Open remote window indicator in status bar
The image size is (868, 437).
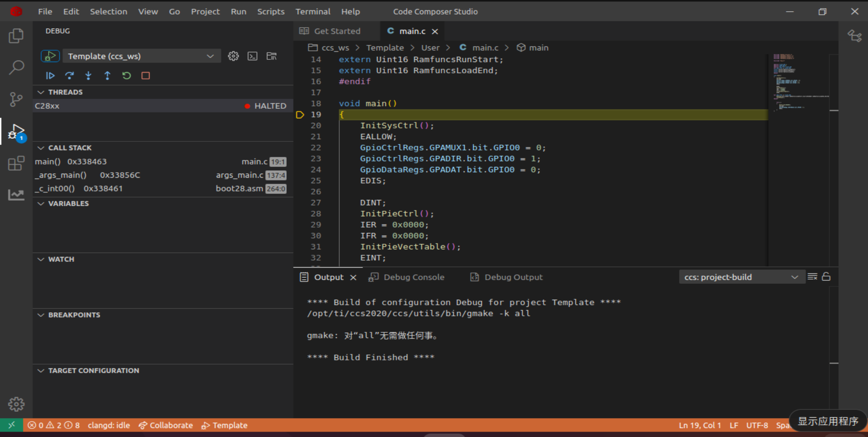(x=12, y=425)
